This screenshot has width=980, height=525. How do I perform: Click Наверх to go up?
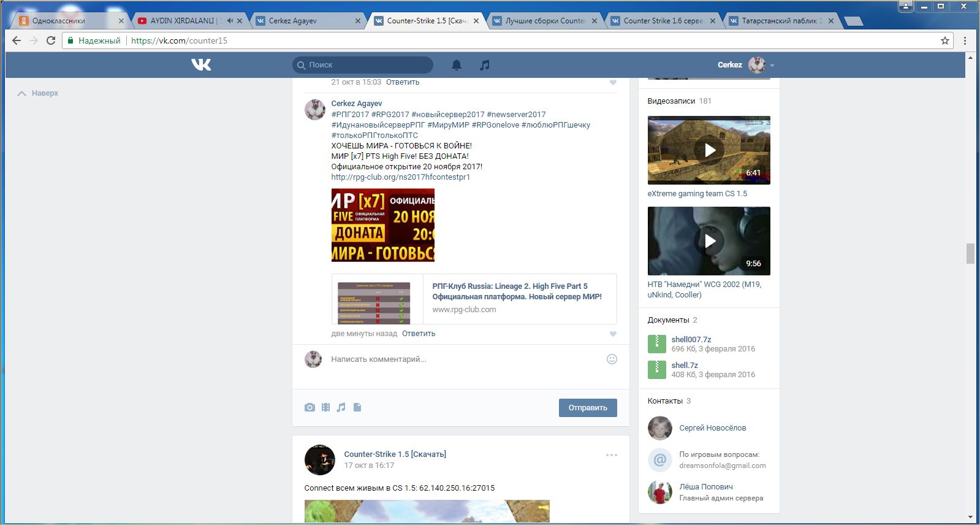pos(38,93)
